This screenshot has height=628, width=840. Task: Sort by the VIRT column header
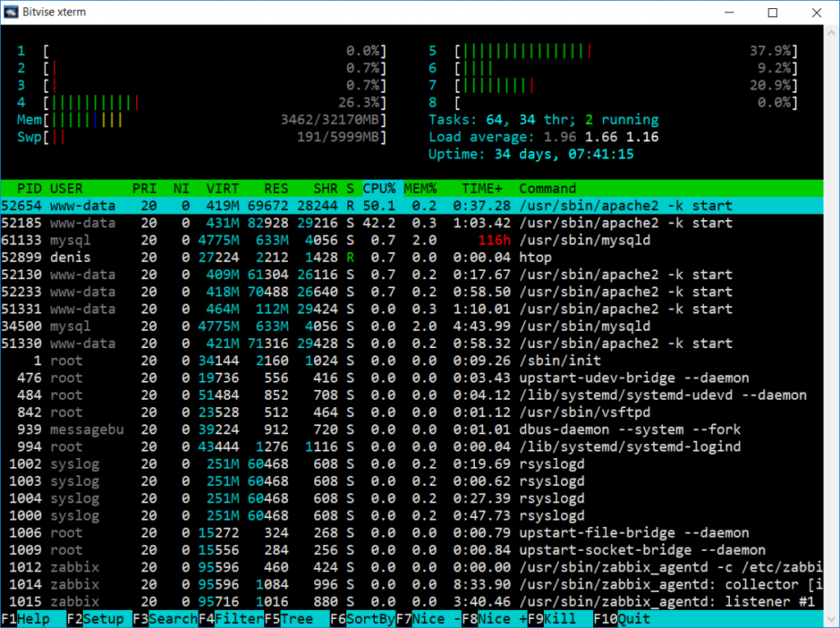coord(223,188)
